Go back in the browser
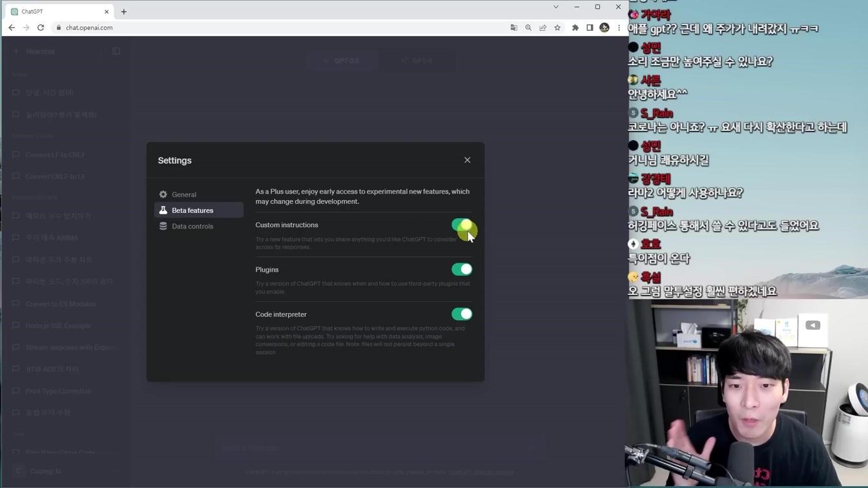Image resolution: width=868 pixels, height=488 pixels. (12, 28)
